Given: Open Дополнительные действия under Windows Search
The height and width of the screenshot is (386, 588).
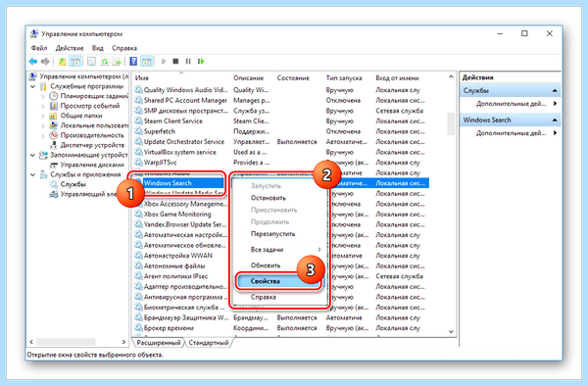Looking at the screenshot, I should coord(512,133).
